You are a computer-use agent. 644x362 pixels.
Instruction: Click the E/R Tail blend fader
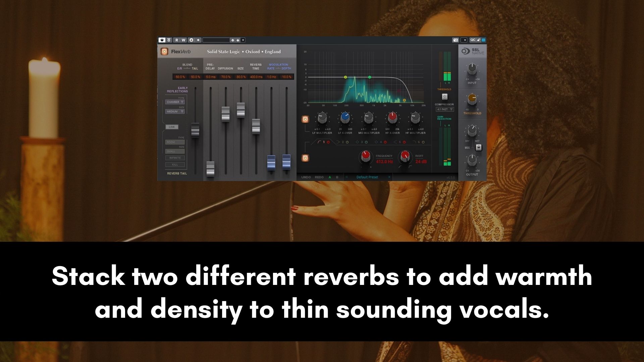(x=195, y=129)
